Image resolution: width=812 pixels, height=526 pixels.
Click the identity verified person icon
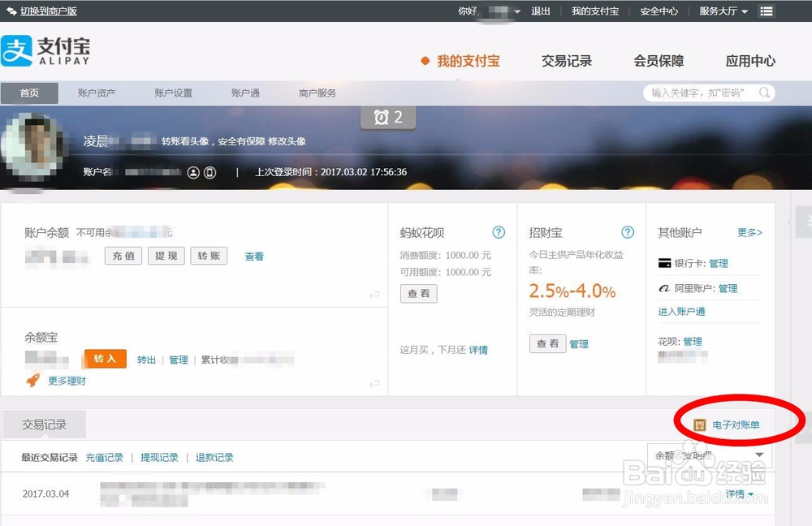point(193,172)
